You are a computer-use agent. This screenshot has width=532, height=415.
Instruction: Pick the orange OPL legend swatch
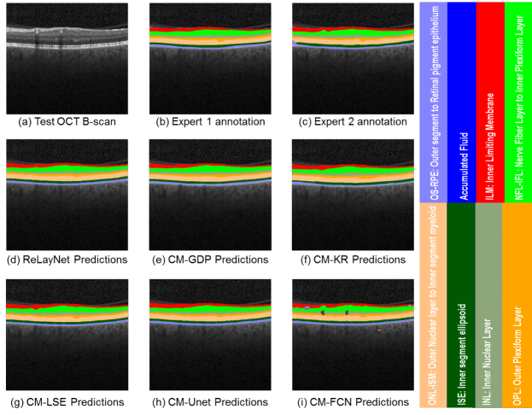tap(517, 306)
